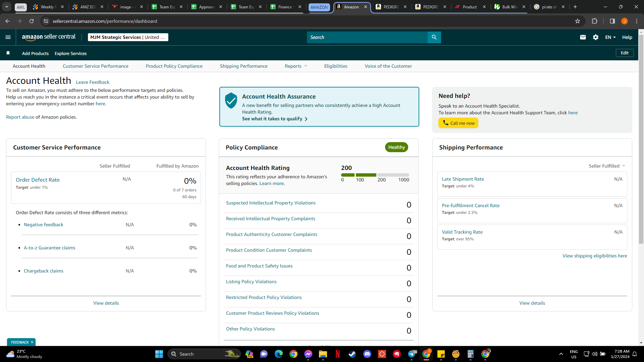Click View shipping eligibilities here

click(595, 256)
